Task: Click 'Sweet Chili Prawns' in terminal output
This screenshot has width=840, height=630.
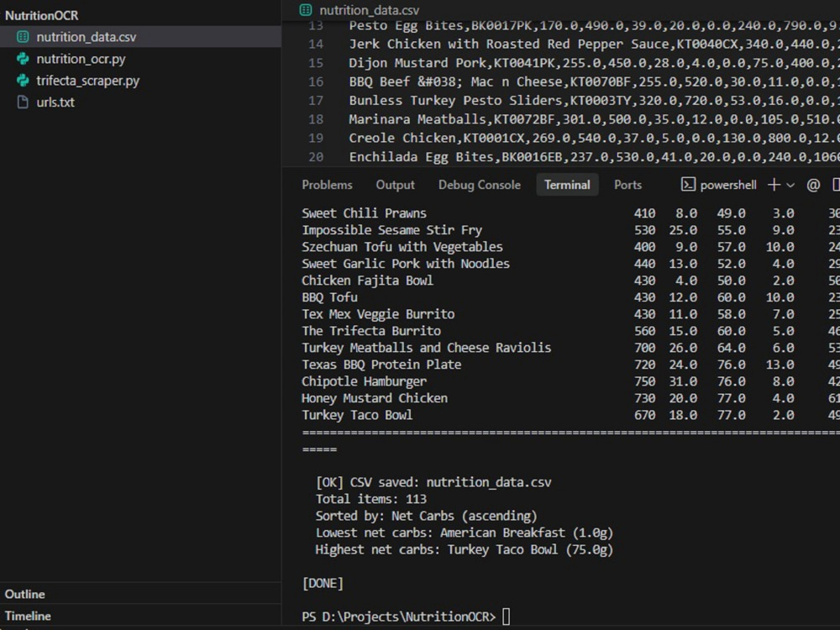Action: click(364, 213)
